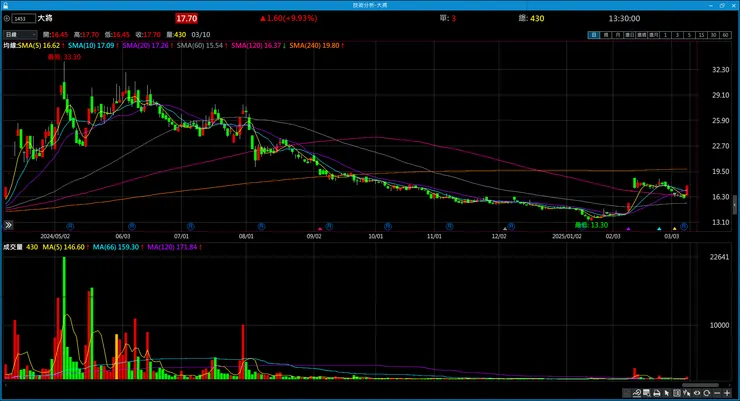Select the restored weekly (還週) period button

(x=641, y=35)
